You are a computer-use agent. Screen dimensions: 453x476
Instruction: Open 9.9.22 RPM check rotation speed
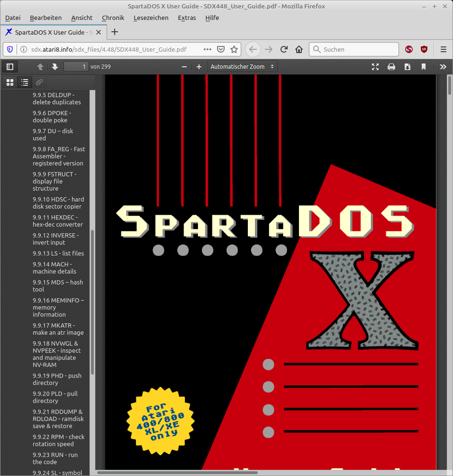click(59, 440)
